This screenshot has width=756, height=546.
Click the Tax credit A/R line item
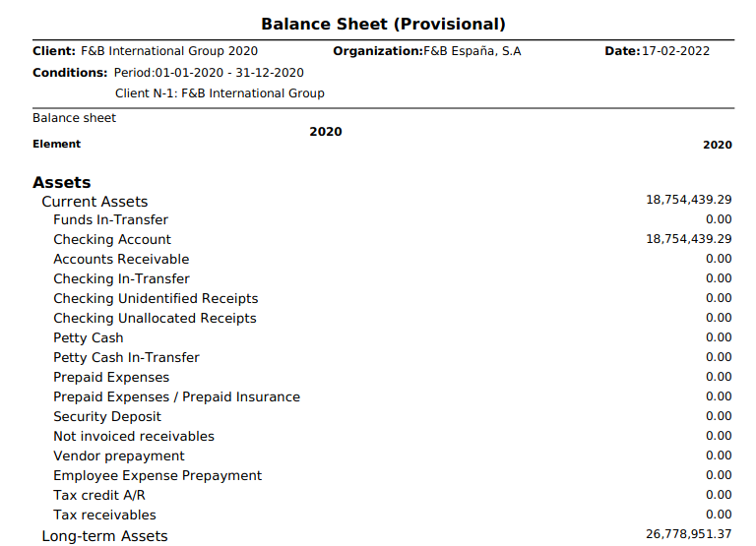point(99,496)
